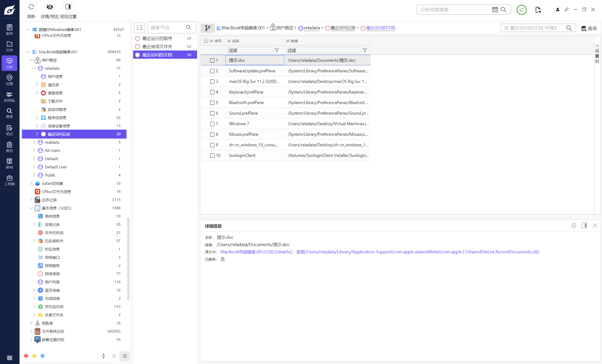Click the filter funnel for 名称 column
The width and height of the screenshot is (602, 364).
click(x=277, y=50)
